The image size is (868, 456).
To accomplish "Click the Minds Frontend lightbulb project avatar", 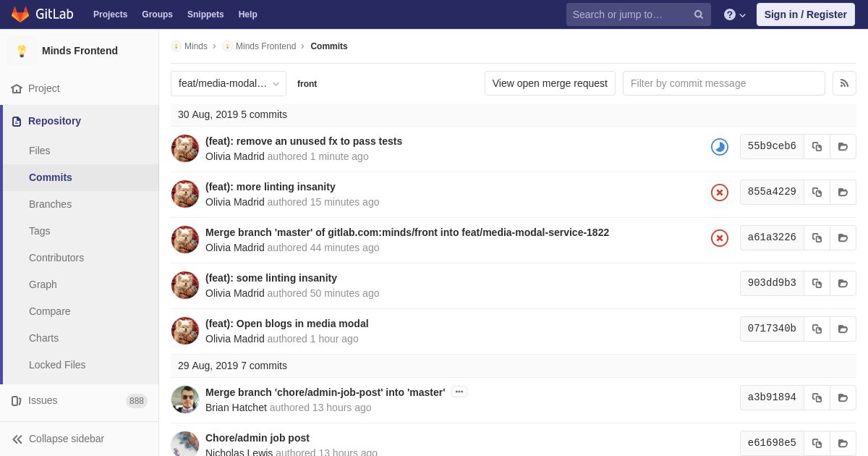I will tap(22, 51).
